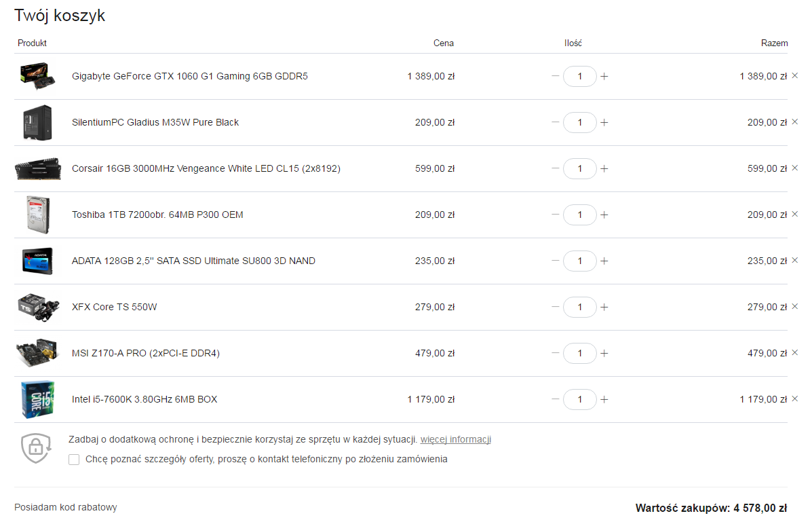Image resolution: width=812 pixels, height=520 pixels.
Task: Increase quantity of Gigabyte GeForce GTX 1060
Action: 604,76
